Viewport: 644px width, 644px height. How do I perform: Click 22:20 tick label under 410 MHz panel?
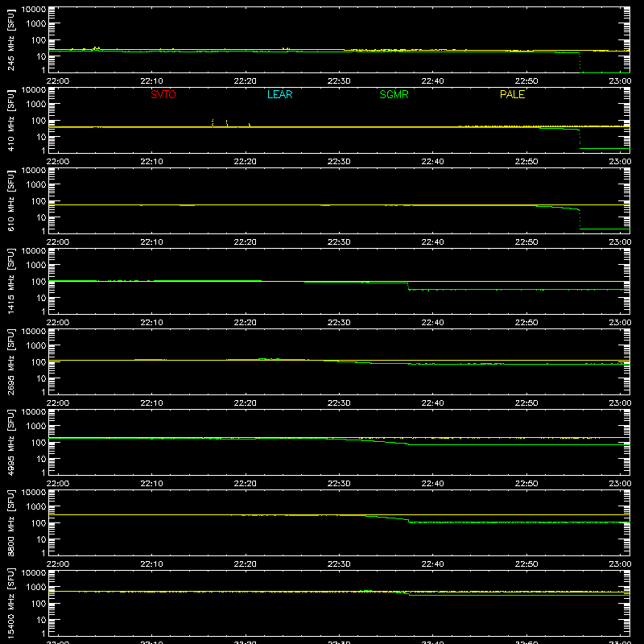[246, 162]
